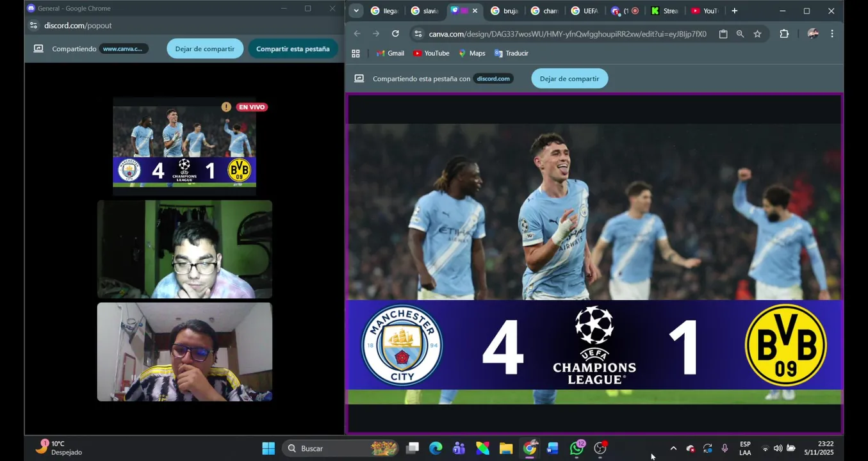Click the discord.com chip in sharing bar
Screen dimensions: 868x461
click(493, 79)
